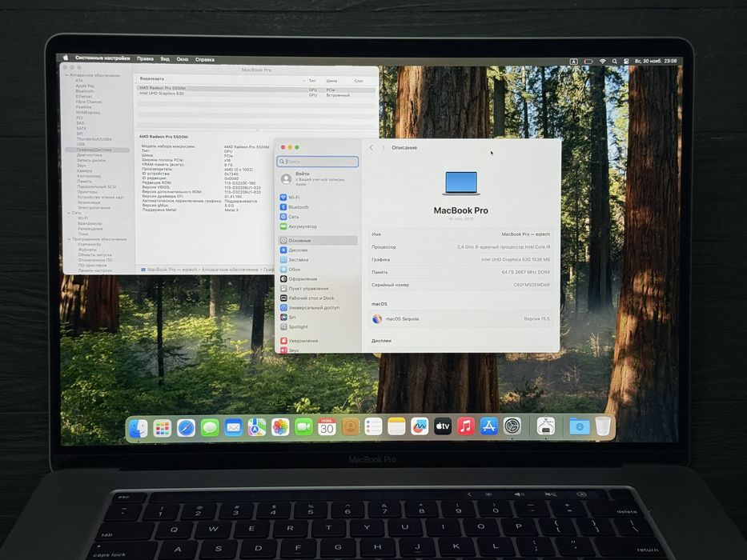Open the Trash in the Dock
The height and width of the screenshot is (560, 747).
pyautogui.click(x=603, y=426)
